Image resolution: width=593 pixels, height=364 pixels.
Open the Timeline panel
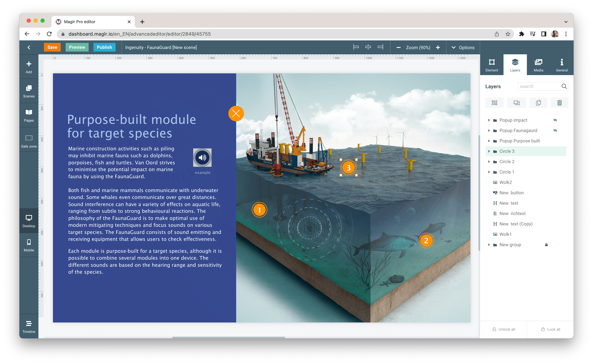pyautogui.click(x=29, y=326)
